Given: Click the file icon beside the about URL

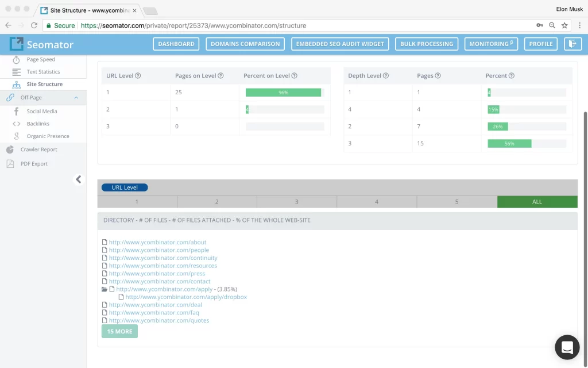Looking at the screenshot, I should click(105, 242).
